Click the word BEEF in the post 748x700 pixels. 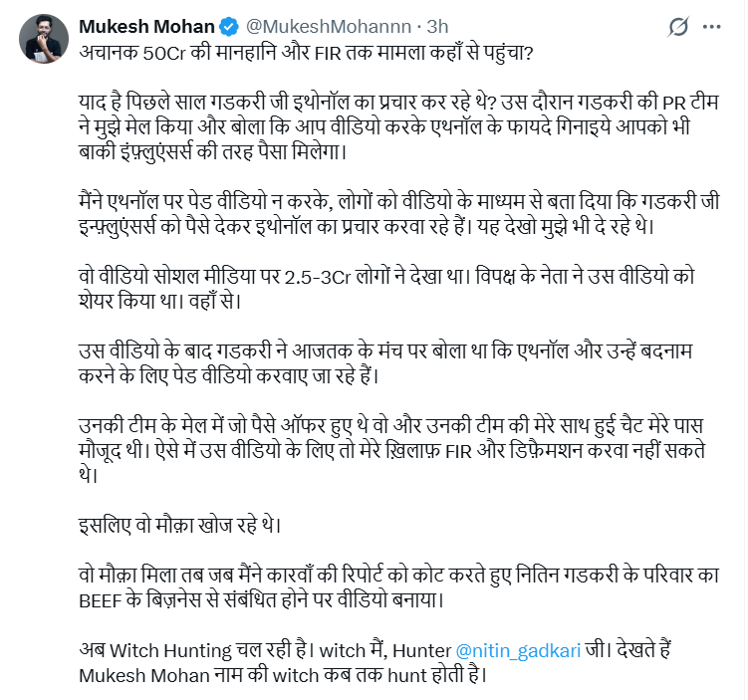pyautogui.click(x=104, y=599)
